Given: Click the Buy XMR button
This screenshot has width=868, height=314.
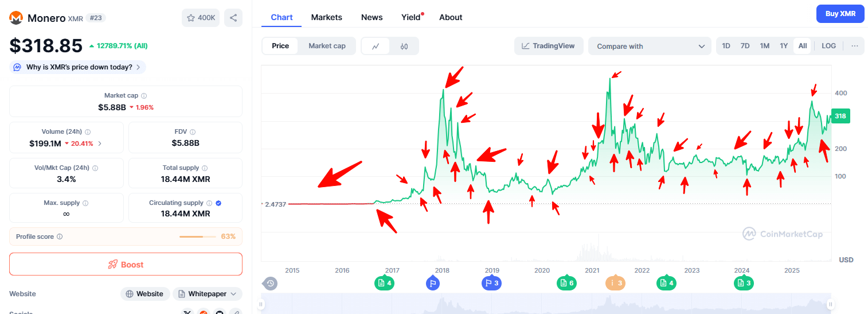Looking at the screenshot, I should point(840,14).
